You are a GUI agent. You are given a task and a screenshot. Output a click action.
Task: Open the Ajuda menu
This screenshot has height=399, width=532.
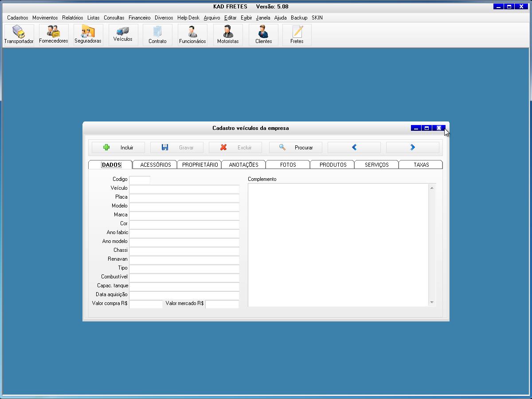click(x=281, y=18)
